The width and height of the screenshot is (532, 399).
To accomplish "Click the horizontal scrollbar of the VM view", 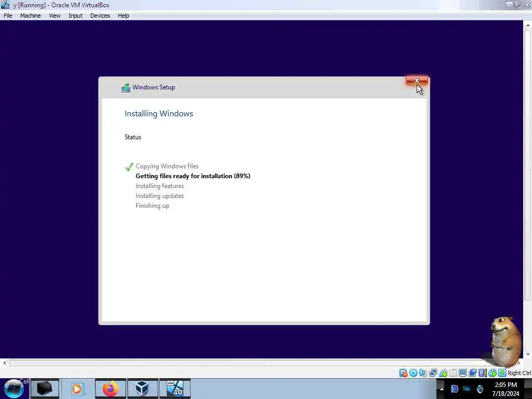I will pos(261,363).
